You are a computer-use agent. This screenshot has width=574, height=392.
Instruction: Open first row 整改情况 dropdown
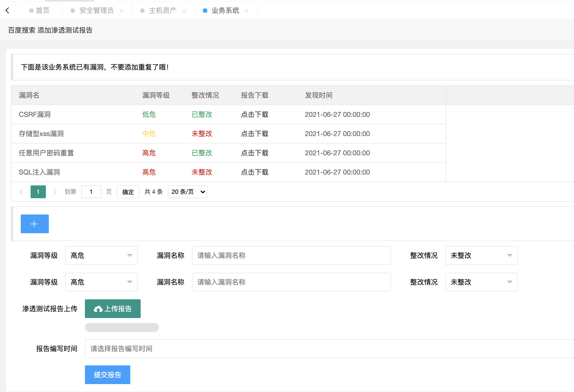[x=481, y=255]
